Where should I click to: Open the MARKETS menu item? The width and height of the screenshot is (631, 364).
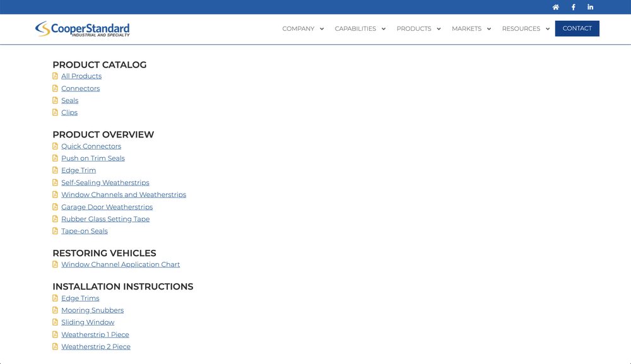tap(466, 28)
